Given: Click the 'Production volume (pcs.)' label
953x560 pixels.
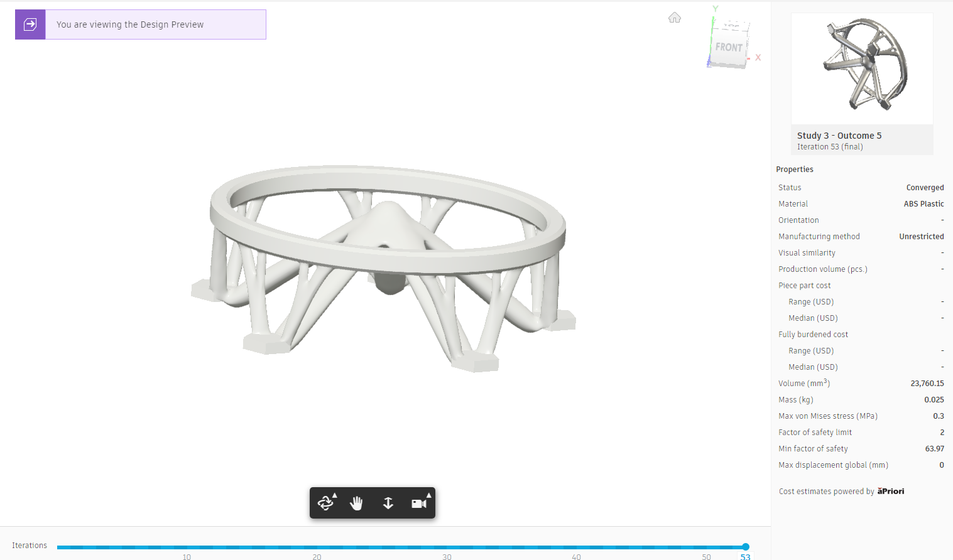Looking at the screenshot, I should [822, 269].
